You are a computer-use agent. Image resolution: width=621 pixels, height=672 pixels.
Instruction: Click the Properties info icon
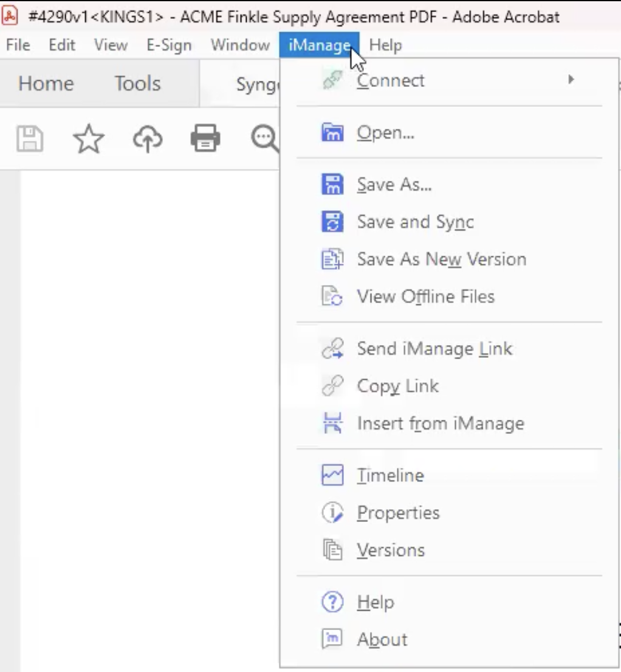(332, 513)
